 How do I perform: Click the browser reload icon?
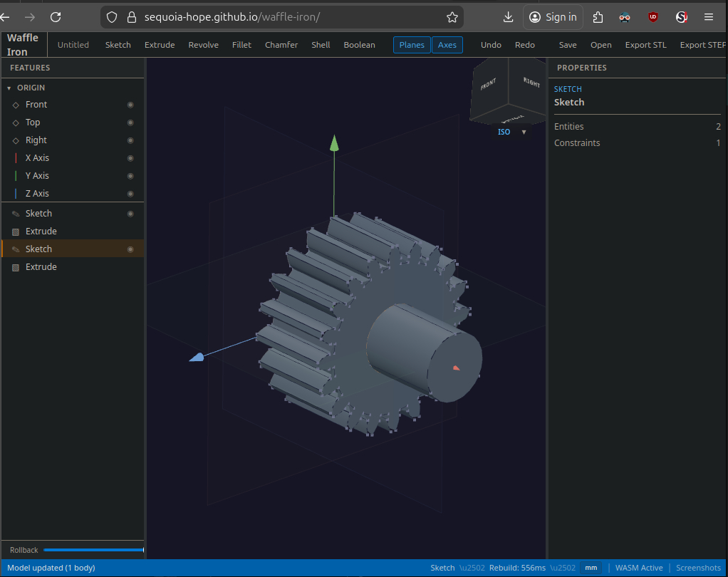tap(56, 17)
